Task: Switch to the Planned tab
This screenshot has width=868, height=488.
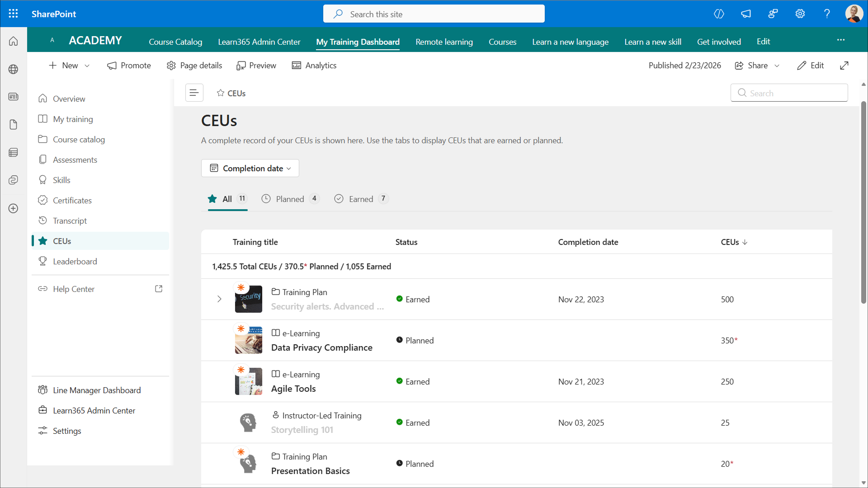Action: pyautogui.click(x=290, y=199)
